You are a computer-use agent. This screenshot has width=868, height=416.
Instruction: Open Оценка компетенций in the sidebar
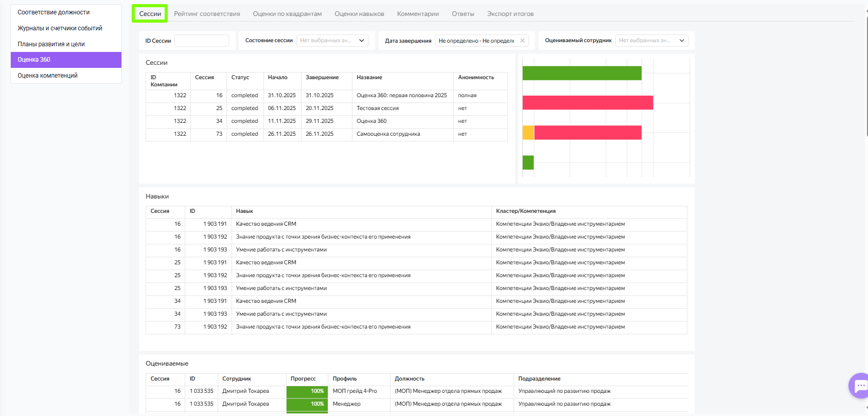click(47, 76)
